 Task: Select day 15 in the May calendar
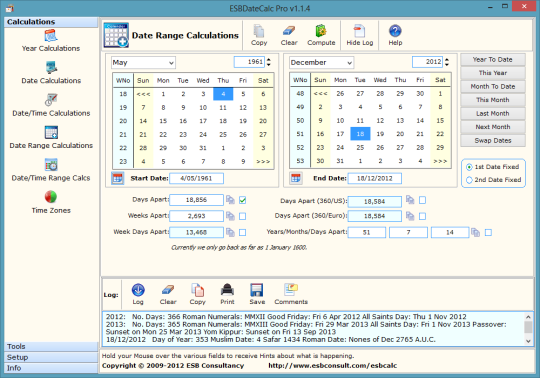point(163,121)
